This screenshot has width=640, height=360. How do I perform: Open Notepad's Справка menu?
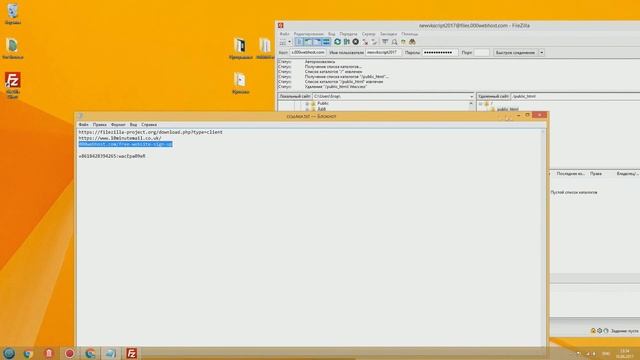point(149,124)
